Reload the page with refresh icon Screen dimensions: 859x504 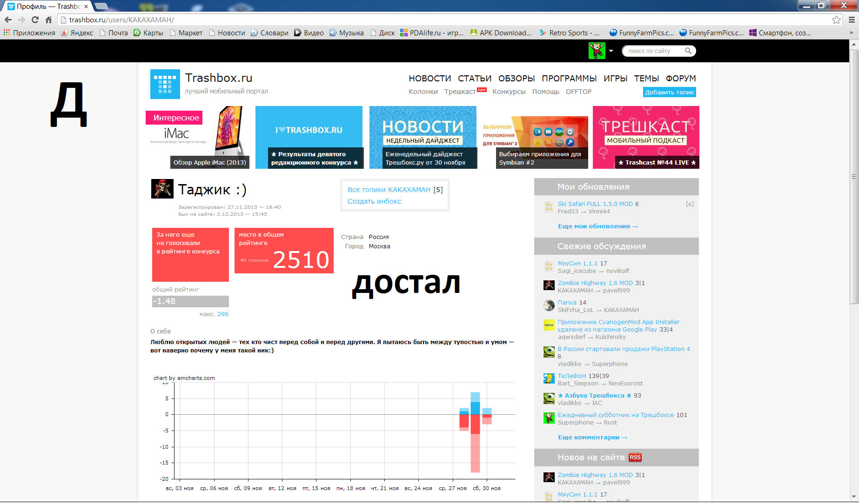point(35,20)
